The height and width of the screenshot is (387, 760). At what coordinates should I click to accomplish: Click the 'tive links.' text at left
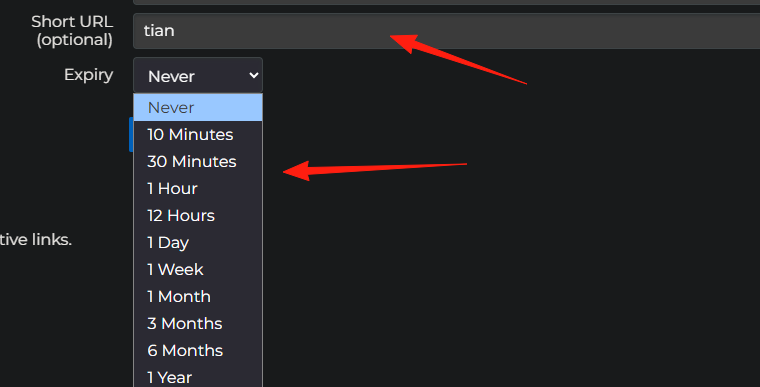36,239
